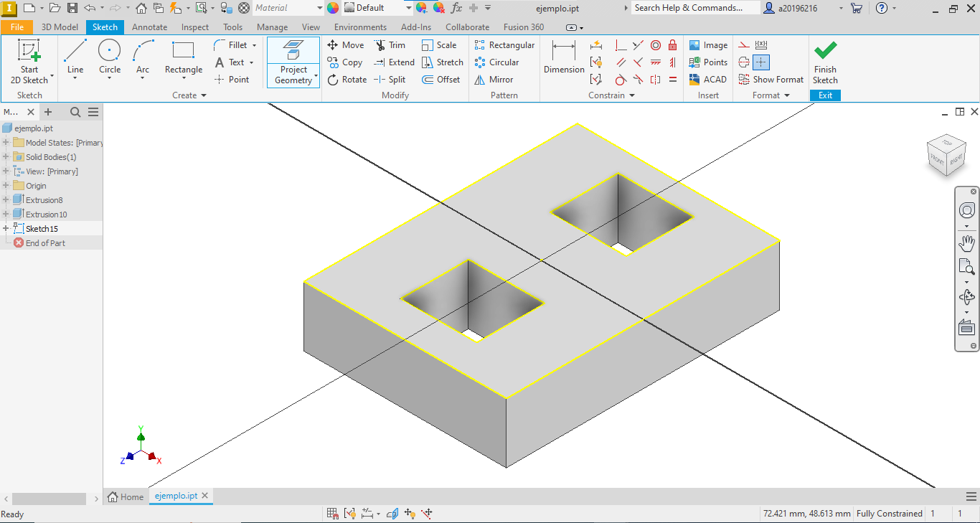
Task: Click the Offset tool
Action: (x=441, y=80)
